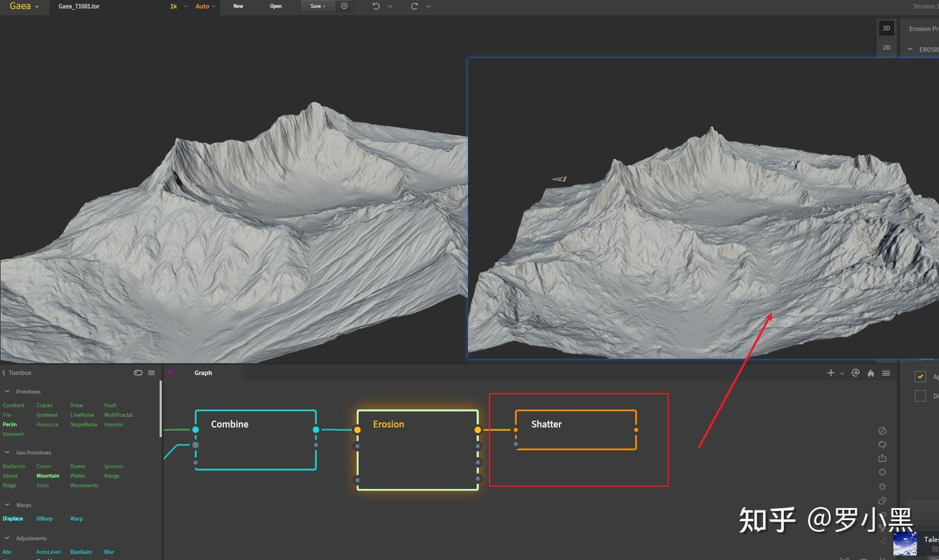Click the @ icon in graph toolbar
This screenshot has height=560, width=939.
(x=856, y=373)
